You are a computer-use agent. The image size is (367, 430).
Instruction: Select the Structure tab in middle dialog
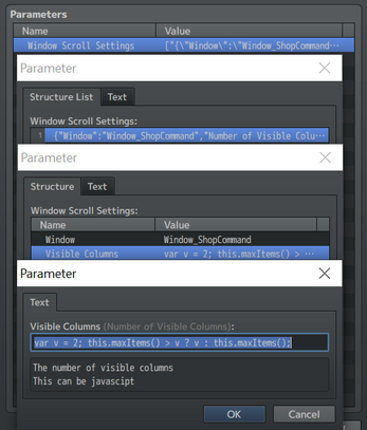click(x=52, y=186)
